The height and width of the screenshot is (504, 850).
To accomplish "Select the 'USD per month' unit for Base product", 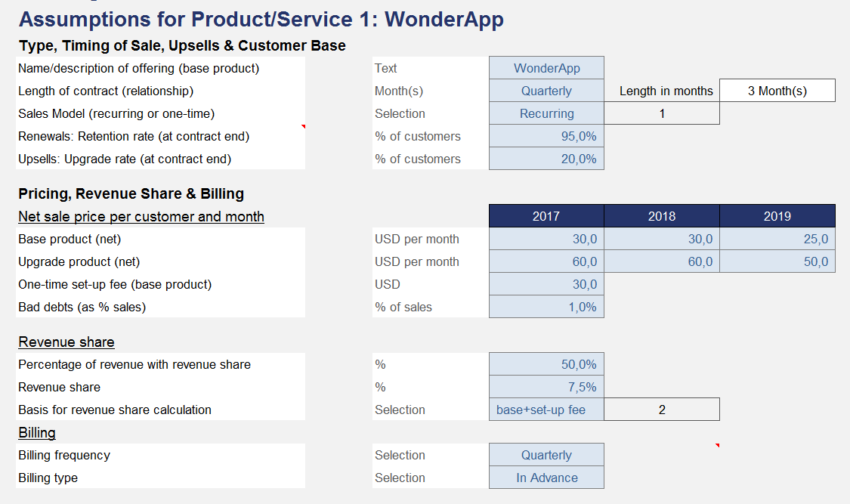I will [417, 239].
